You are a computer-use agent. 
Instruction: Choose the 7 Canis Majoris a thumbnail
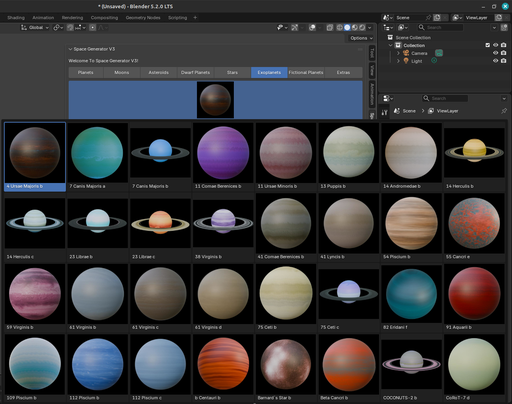(97, 156)
